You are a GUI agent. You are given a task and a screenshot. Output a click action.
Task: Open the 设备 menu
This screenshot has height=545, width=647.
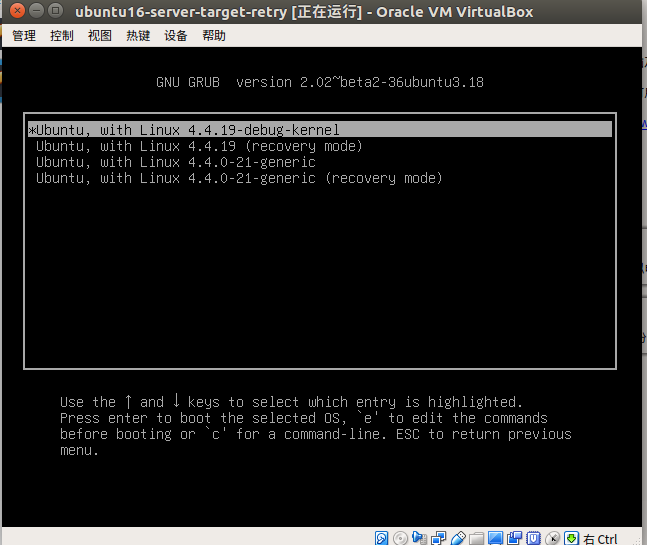point(176,36)
